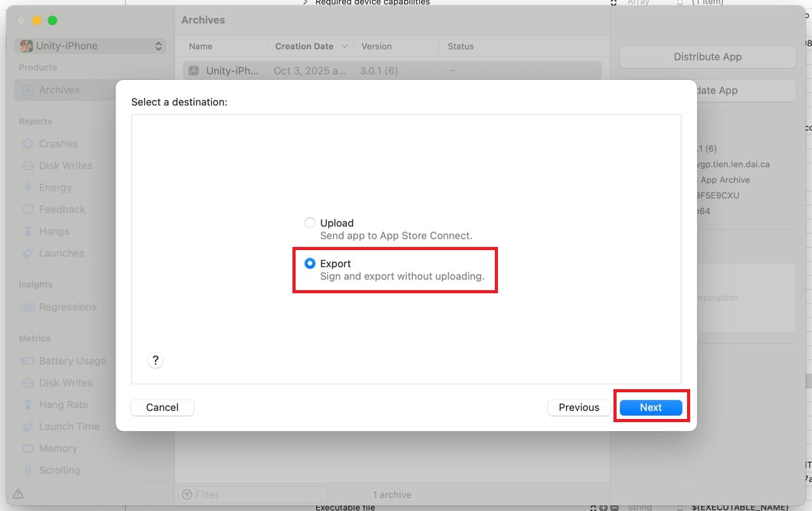The height and width of the screenshot is (511, 812).
Task: Open the Feedback bubble icon
Action: pyautogui.click(x=28, y=209)
